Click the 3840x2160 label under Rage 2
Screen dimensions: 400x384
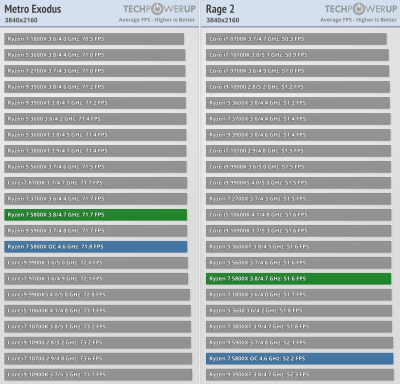[223, 20]
